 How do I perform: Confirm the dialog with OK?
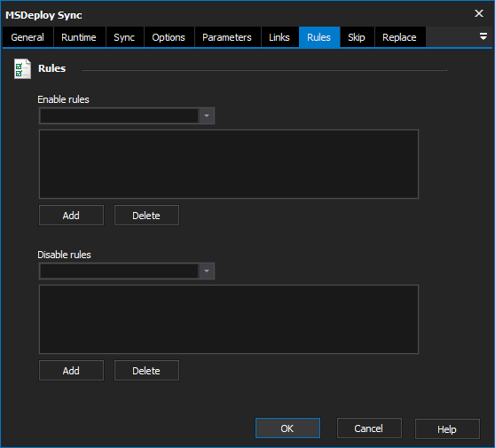click(x=287, y=428)
